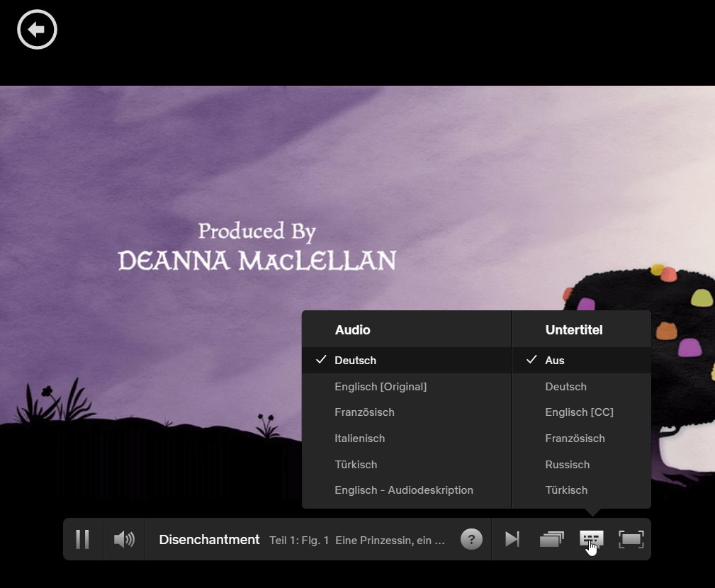Skip to the next episode
Viewport: 715px width, 588px height.
(x=512, y=539)
